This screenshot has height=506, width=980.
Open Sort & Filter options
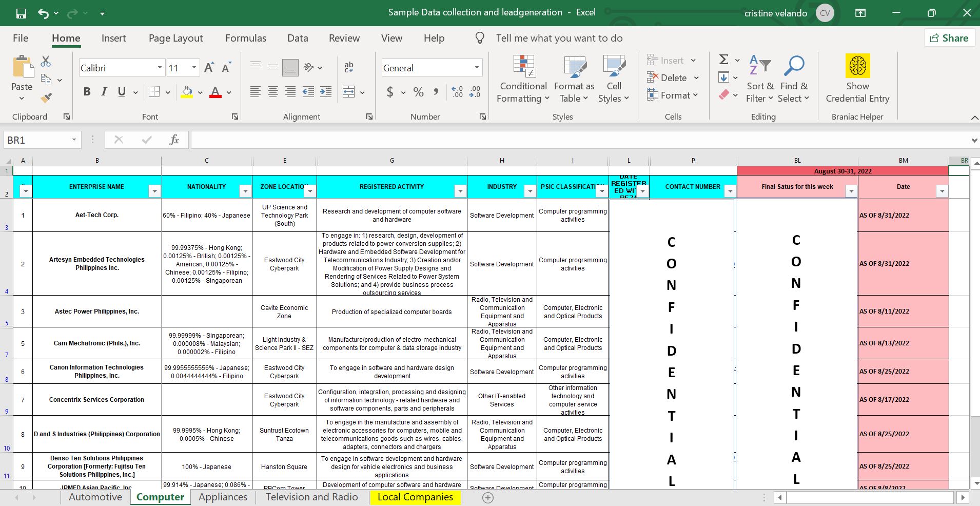click(760, 79)
